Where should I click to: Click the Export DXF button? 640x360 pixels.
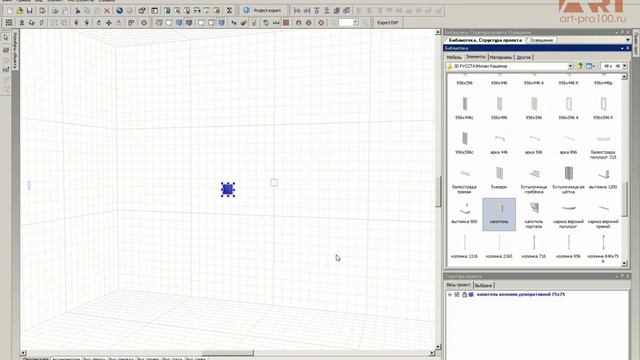(x=387, y=22)
